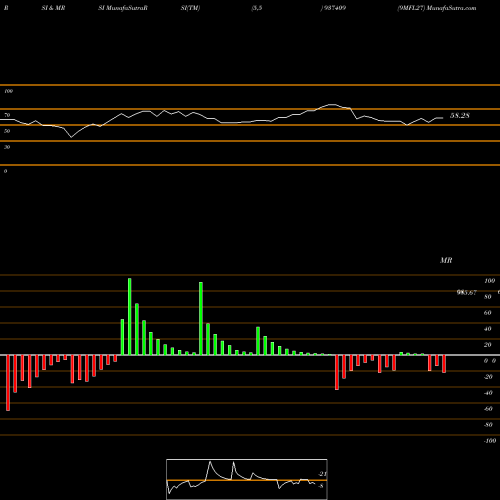The height and width of the screenshot is (500, 500).
Task: Click the MR axis label -40
Action: [x=488, y=393]
